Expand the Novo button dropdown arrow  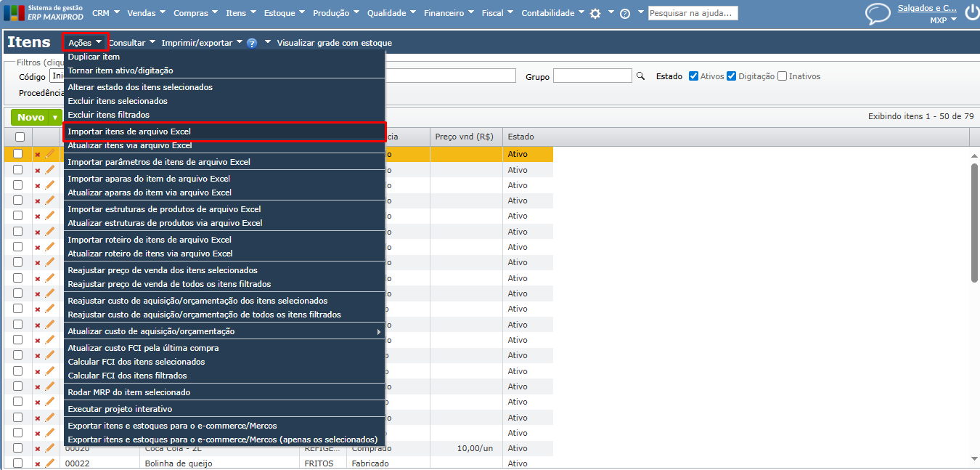pos(55,118)
